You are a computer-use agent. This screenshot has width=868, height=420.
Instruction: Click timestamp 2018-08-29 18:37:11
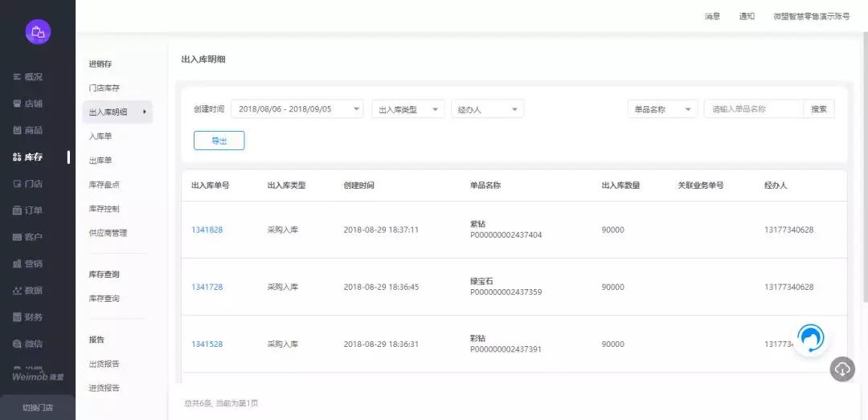(x=381, y=230)
